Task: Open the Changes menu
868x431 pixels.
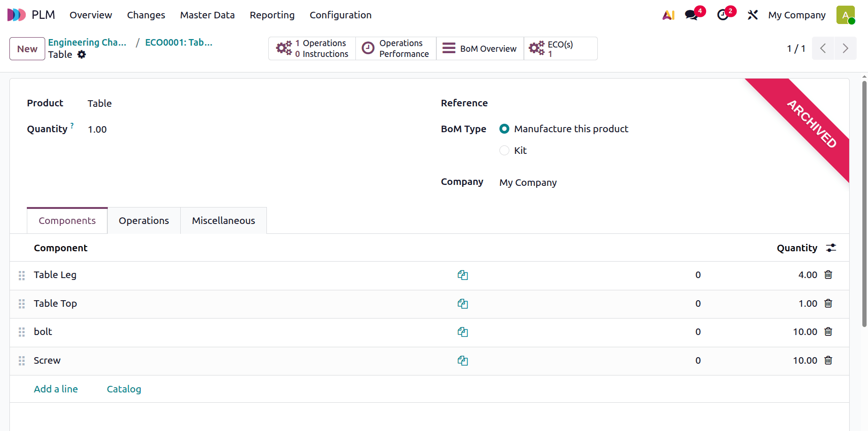Action: [x=146, y=15]
